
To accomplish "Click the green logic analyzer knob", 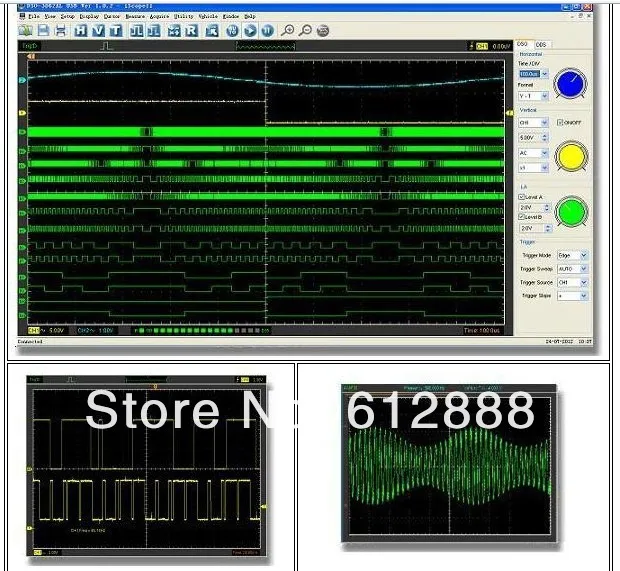I will click(571, 212).
